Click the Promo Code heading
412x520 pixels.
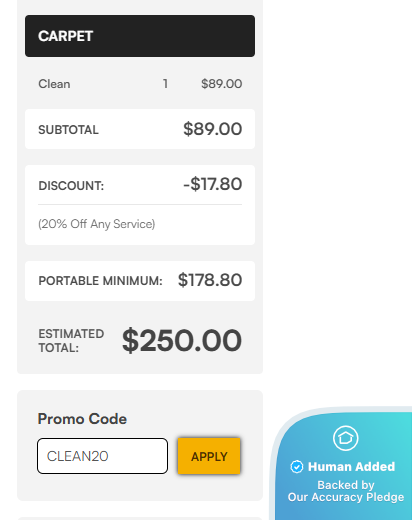point(82,419)
